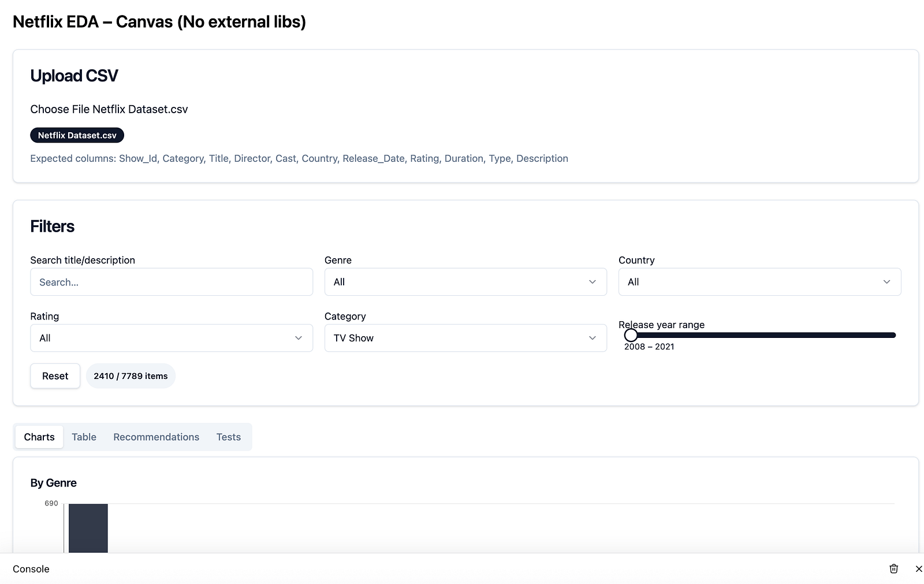The width and height of the screenshot is (924, 584).
Task: Click the Console label
Action: (x=31, y=569)
